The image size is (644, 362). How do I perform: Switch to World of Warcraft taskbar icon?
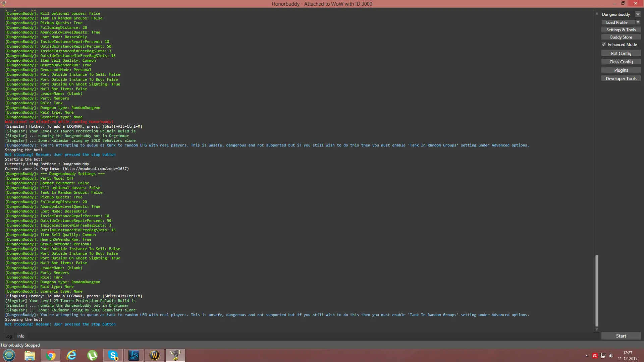[155, 355]
